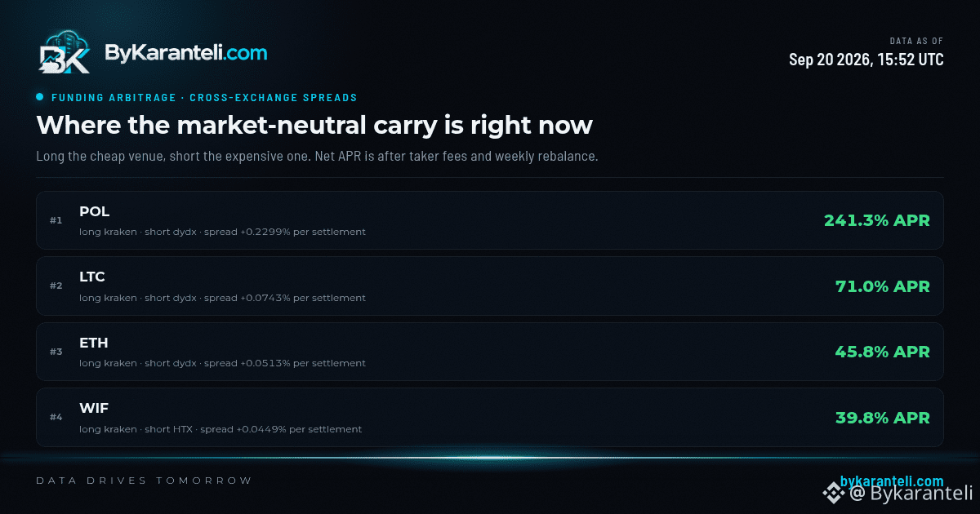The image size is (980, 514).
Task: Click the #1 rank label
Action: (x=56, y=220)
